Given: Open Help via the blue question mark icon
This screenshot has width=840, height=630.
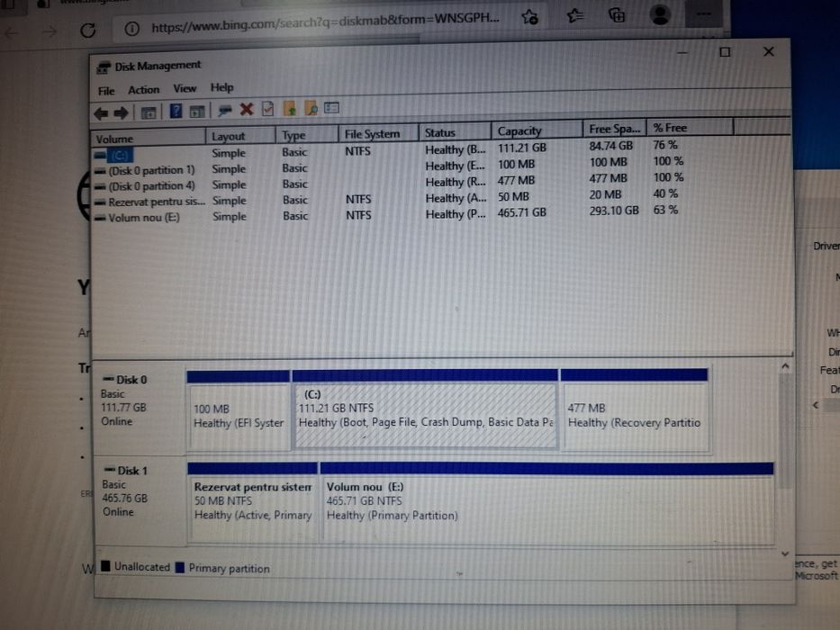Looking at the screenshot, I should click(176, 111).
